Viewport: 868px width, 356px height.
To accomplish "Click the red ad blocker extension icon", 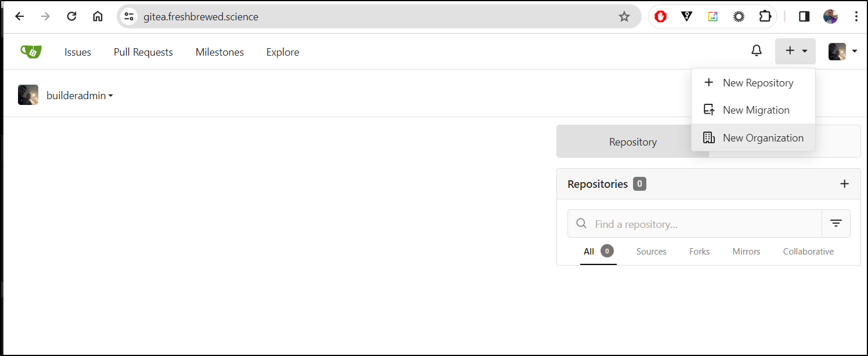I will [x=660, y=16].
